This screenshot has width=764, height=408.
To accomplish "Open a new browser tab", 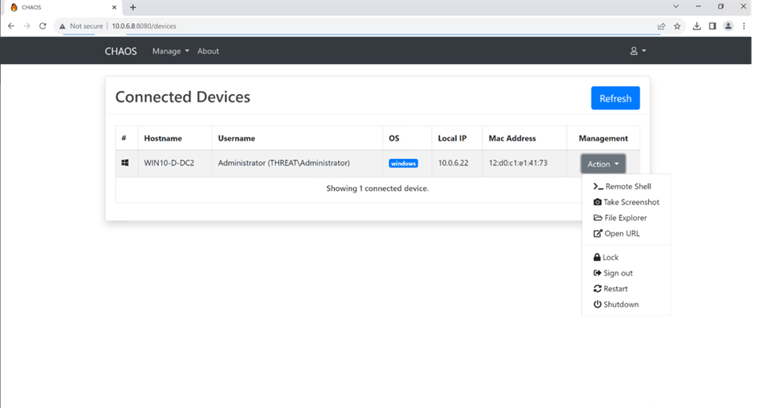I will (133, 7).
